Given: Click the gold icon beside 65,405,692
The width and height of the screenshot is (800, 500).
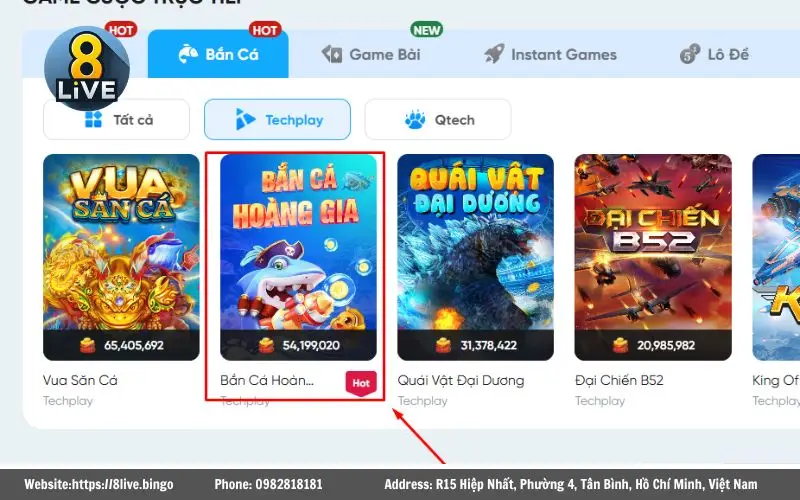Looking at the screenshot, I should [88, 345].
